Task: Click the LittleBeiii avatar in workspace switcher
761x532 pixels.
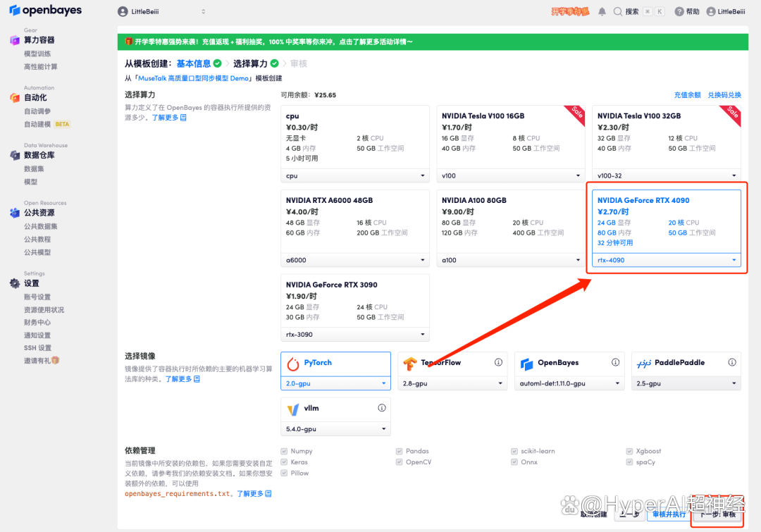Action: [x=123, y=12]
